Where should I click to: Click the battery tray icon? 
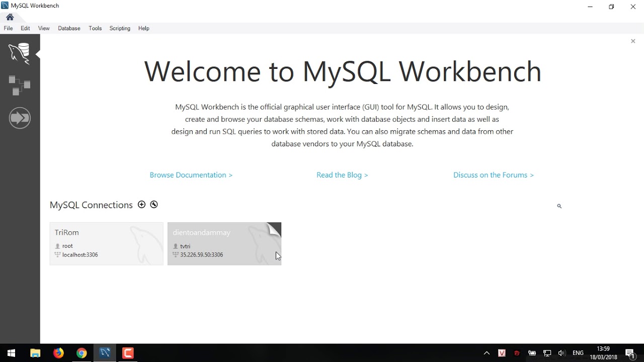click(x=532, y=353)
